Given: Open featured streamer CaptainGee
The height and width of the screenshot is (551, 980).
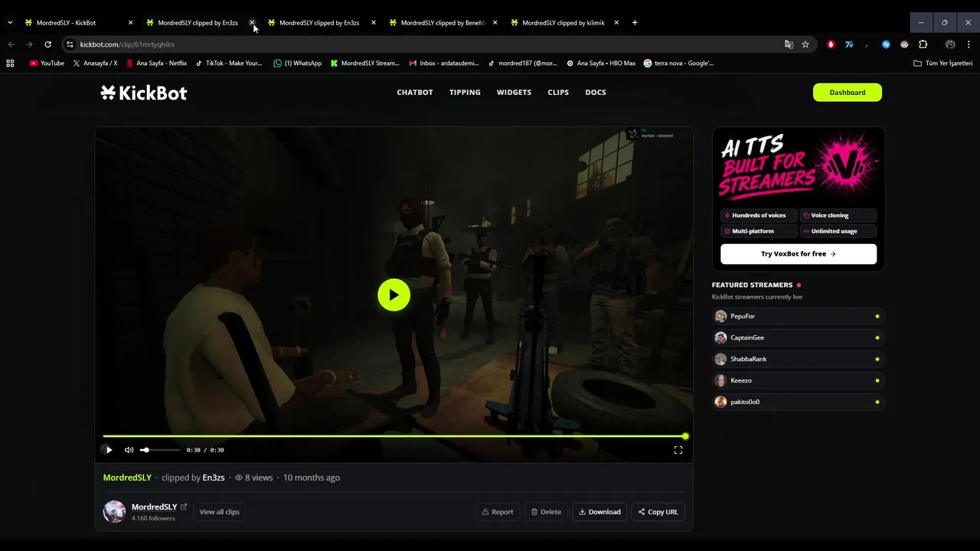Looking at the screenshot, I should [799, 337].
